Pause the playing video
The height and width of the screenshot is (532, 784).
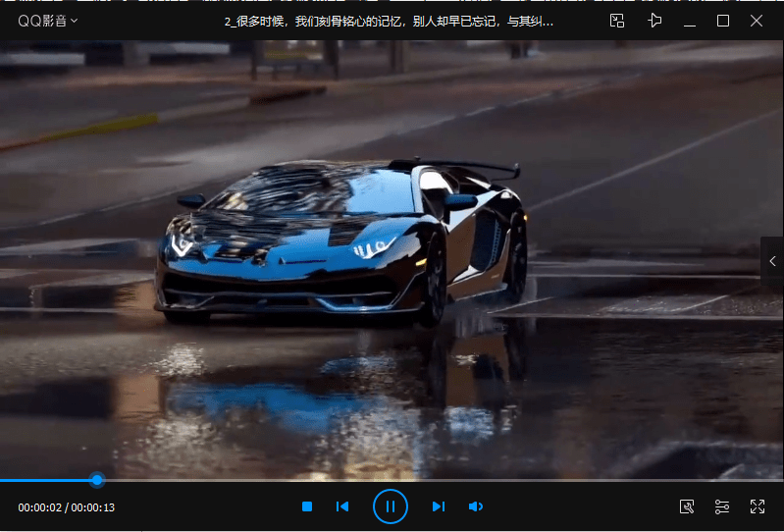click(390, 506)
